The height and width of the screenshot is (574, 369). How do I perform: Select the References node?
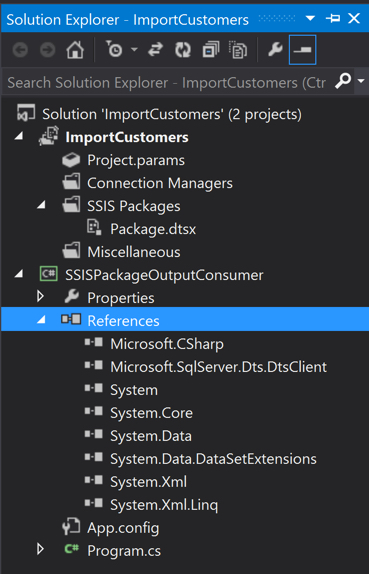(x=123, y=321)
